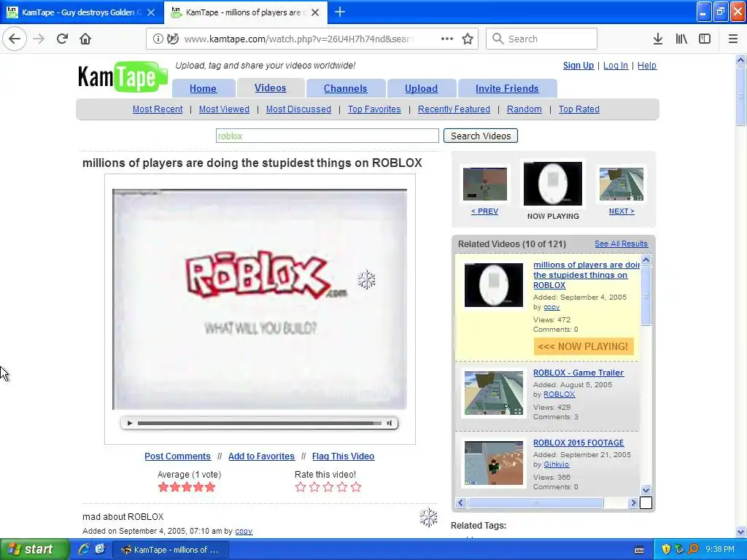This screenshot has height=560, width=747.
Task: Click the NEXT > video link
Action: pyautogui.click(x=622, y=211)
